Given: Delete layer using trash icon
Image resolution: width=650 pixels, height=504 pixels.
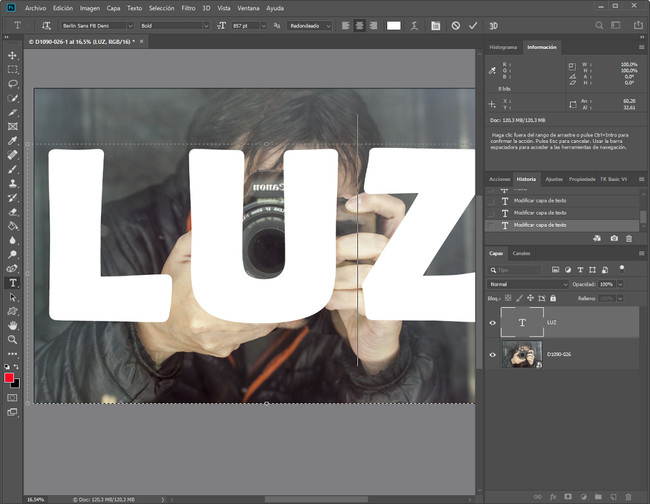Looking at the screenshot, I should 628,497.
